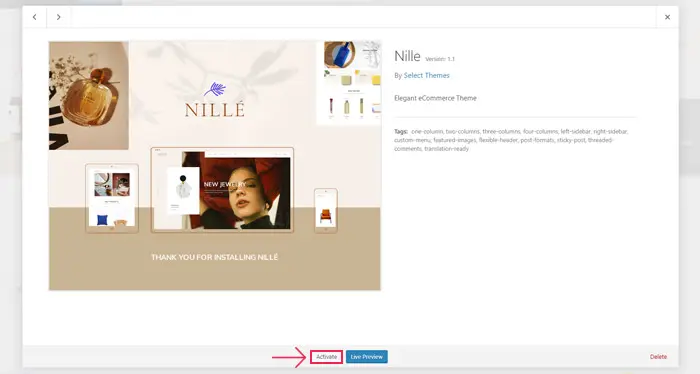Click the Elegant eCommerce Theme description
The width and height of the screenshot is (700, 374).
click(x=435, y=98)
